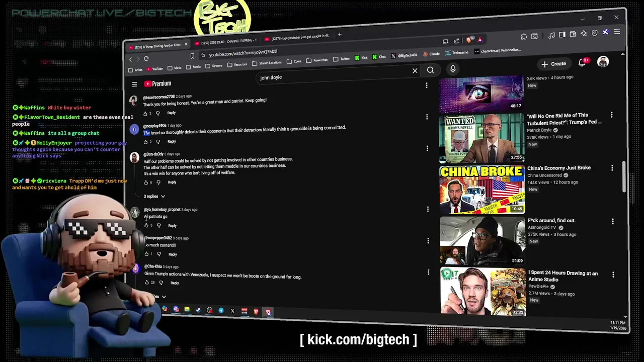
Task: Open the browser extensions puzzle icon
Action: pyautogui.click(x=524, y=36)
